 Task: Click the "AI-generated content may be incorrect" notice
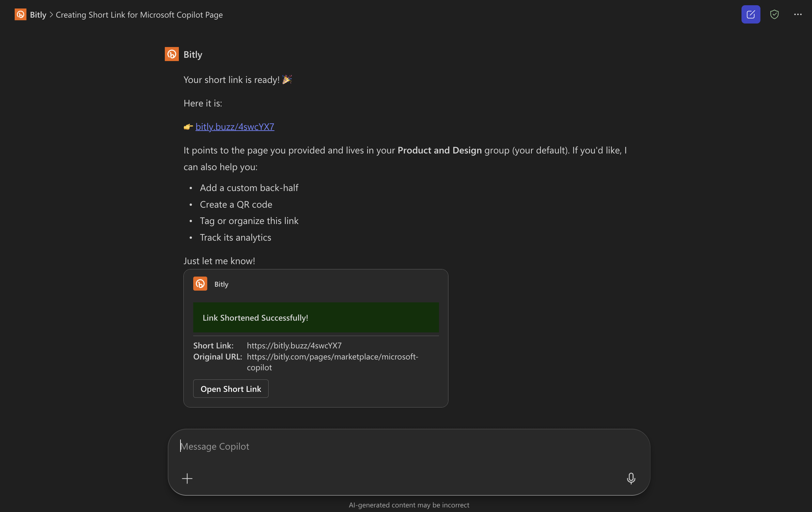coord(409,505)
